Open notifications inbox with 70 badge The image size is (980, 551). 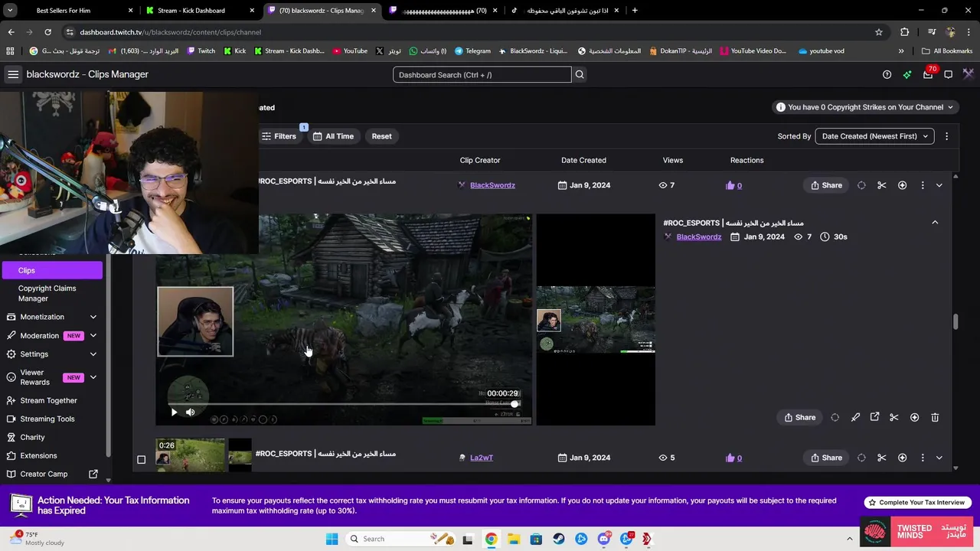(x=928, y=74)
